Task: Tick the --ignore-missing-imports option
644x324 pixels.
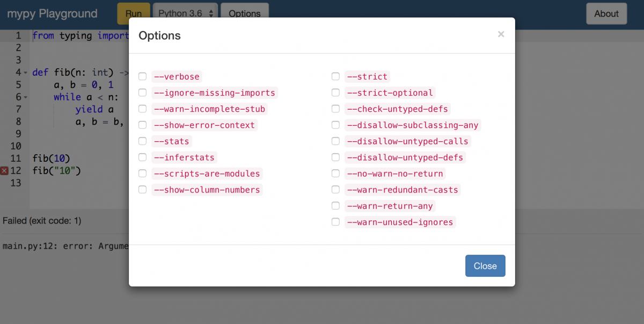Action: point(142,92)
